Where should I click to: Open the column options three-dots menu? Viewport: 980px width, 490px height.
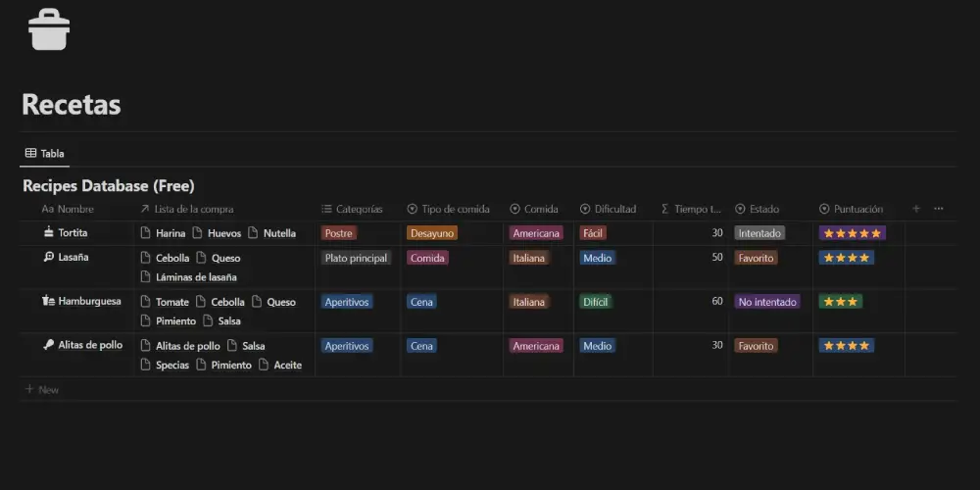click(939, 209)
